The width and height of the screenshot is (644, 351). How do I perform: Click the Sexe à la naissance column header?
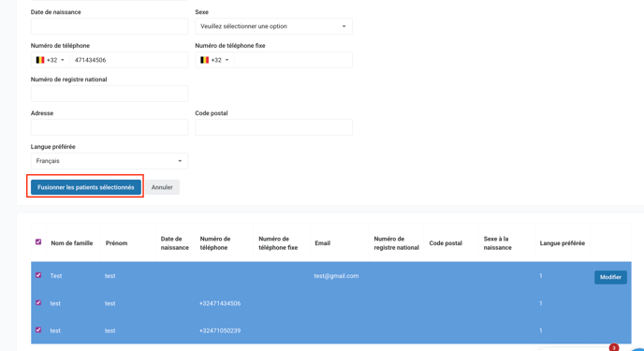pyautogui.click(x=497, y=243)
